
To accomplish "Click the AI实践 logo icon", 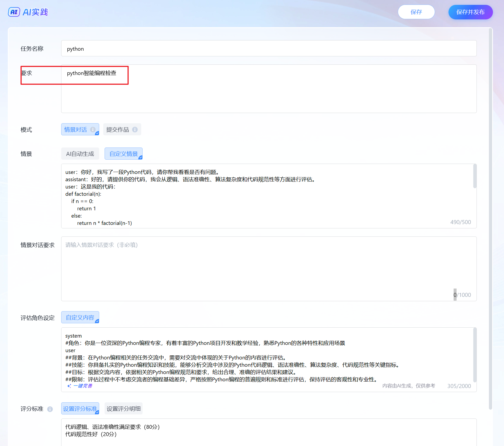I will (x=14, y=12).
